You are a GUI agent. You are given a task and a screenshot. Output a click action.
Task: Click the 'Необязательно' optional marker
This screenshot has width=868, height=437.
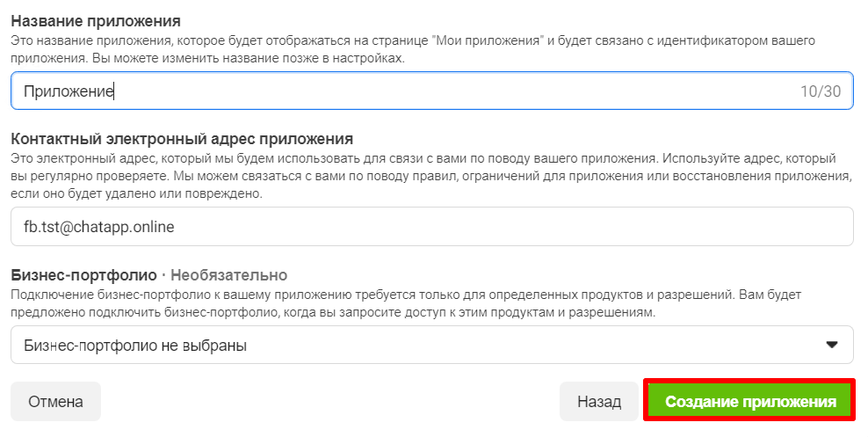pyautogui.click(x=228, y=275)
